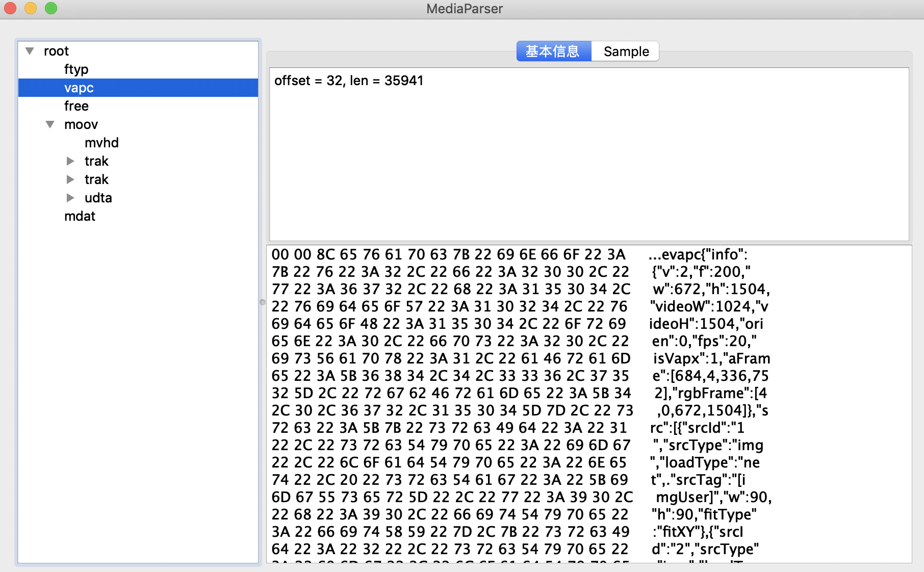Click the hex dump first row bytes
Image resolution: width=924 pixels, height=572 pixels.
(x=448, y=254)
